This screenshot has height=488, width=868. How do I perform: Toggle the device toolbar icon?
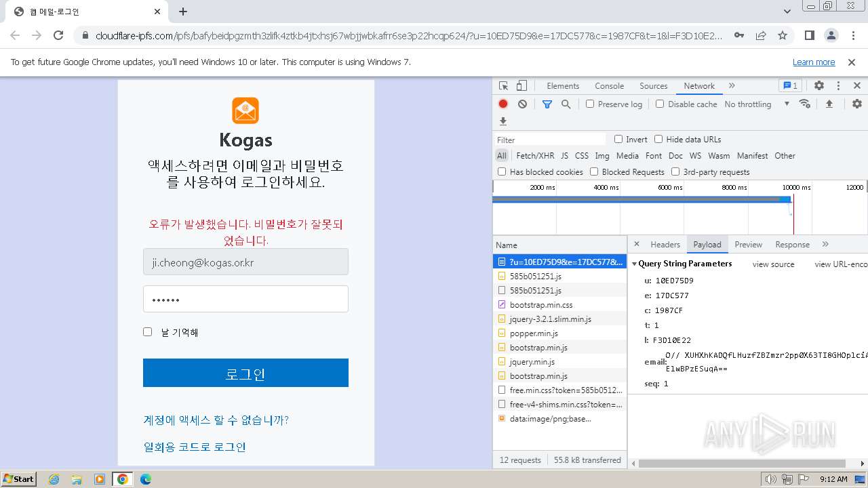tap(521, 86)
